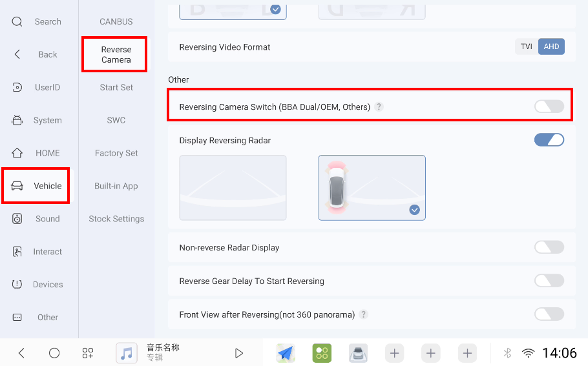Open the Factory Set tab
Screen dimensions: 588x366
tap(116, 153)
